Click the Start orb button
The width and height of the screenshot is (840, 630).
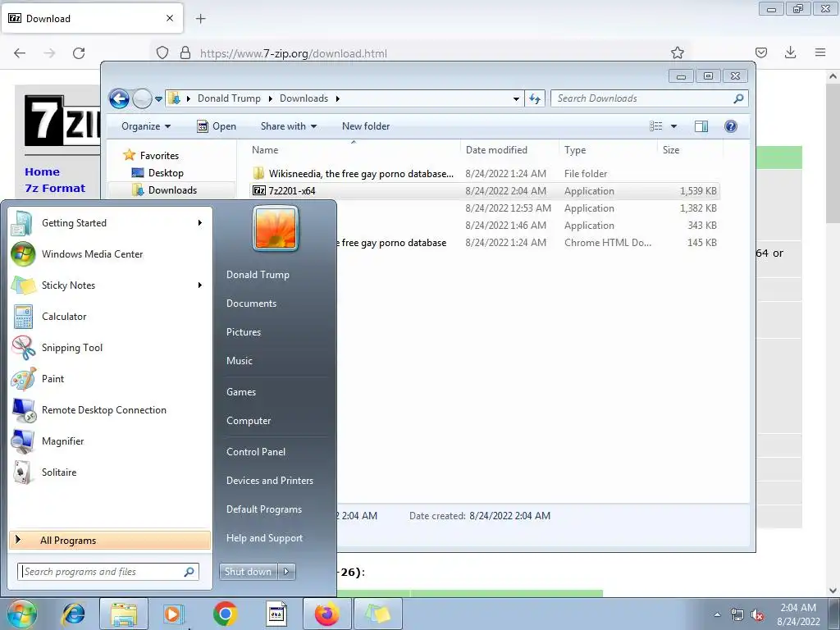[x=22, y=614]
